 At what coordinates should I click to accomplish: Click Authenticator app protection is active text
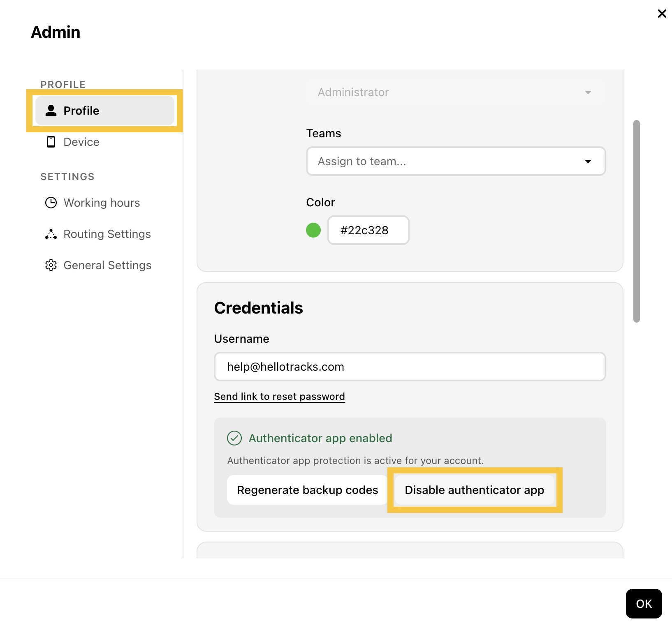[x=355, y=461]
